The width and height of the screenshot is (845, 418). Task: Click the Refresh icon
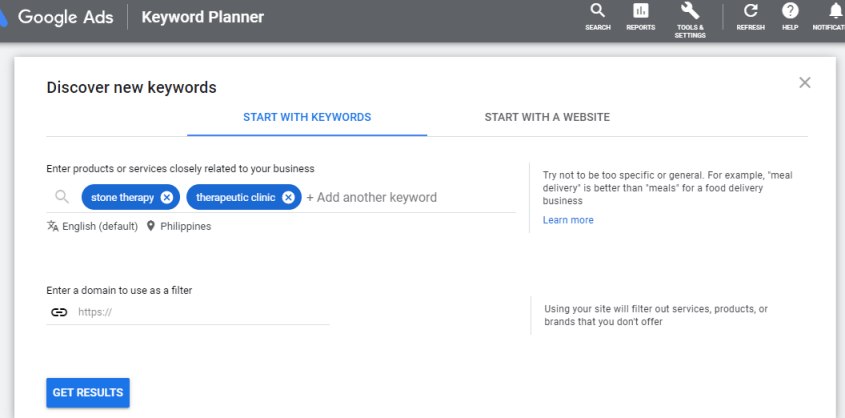(x=751, y=17)
